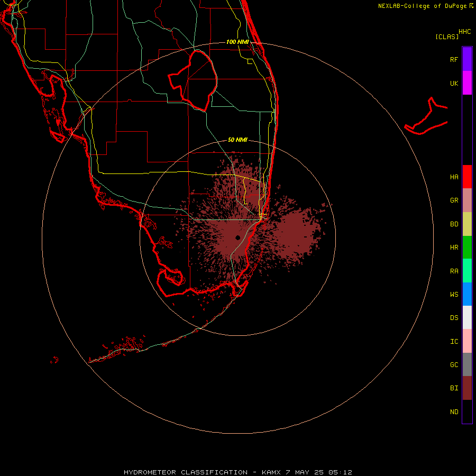Click the "RA" legend label
Viewport: 476px width, 476px height.
point(454,271)
